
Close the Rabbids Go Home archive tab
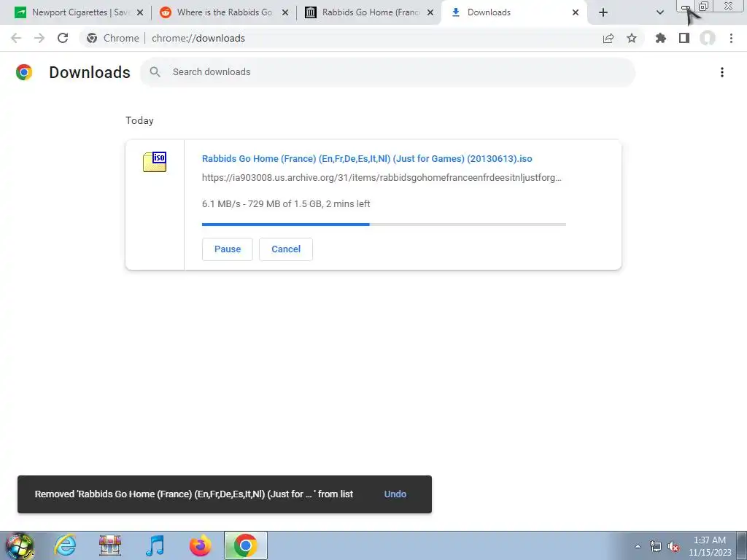point(430,12)
